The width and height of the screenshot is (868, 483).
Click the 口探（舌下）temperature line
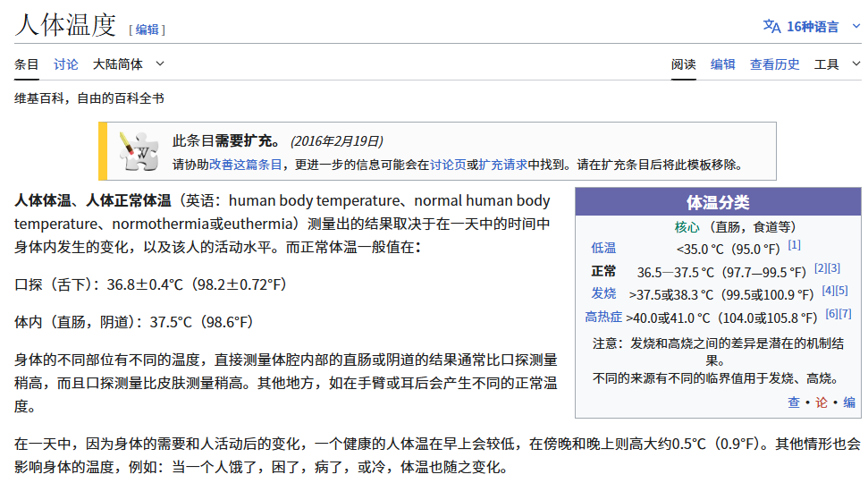click(150, 284)
